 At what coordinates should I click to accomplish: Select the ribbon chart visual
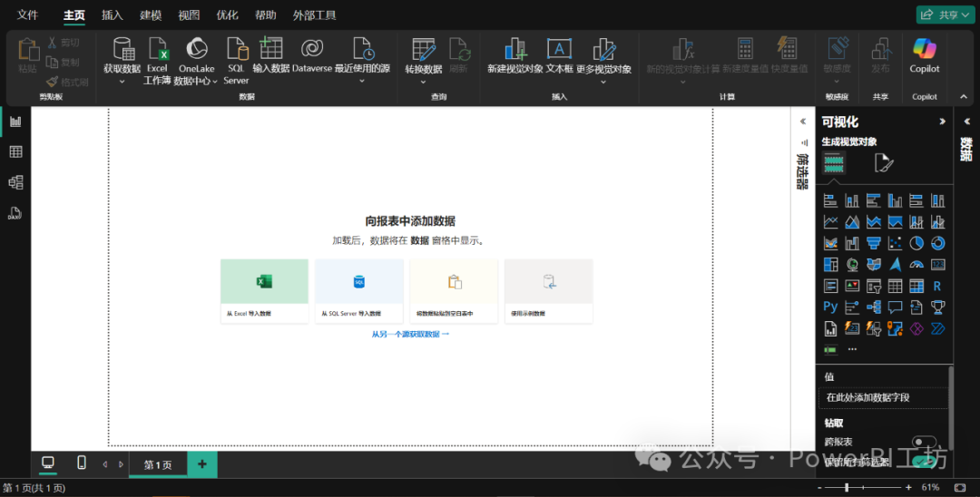pyautogui.click(x=830, y=243)
